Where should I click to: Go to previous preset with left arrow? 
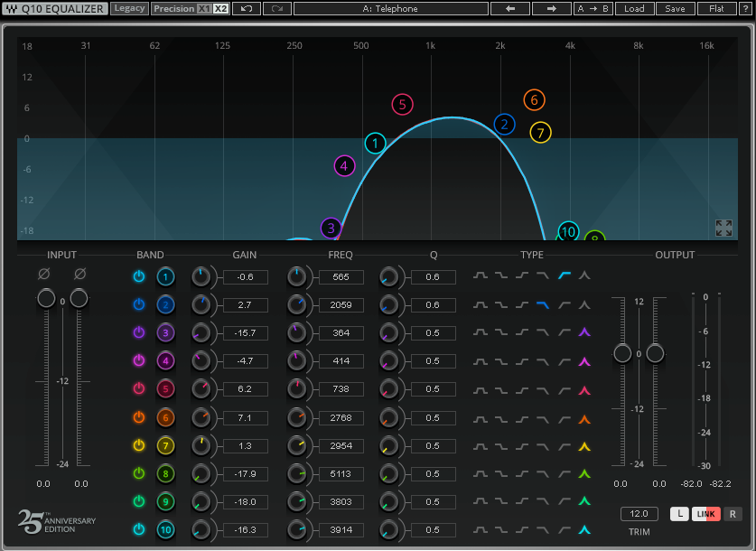[x=510, y=9]
